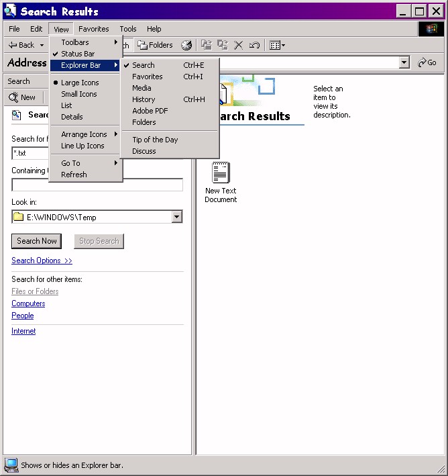Open the Back button history arrow
The width and height of the screenshot is (448, 476).
[x=42, y=45]
